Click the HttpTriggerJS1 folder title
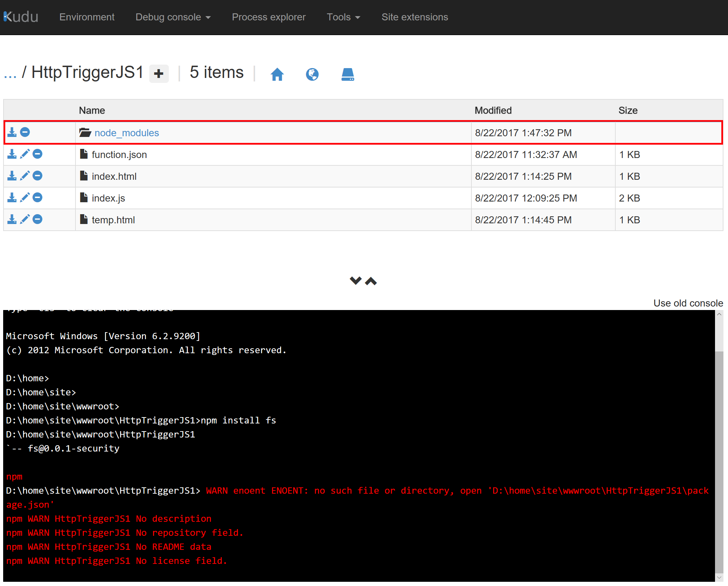 point(87,72)
